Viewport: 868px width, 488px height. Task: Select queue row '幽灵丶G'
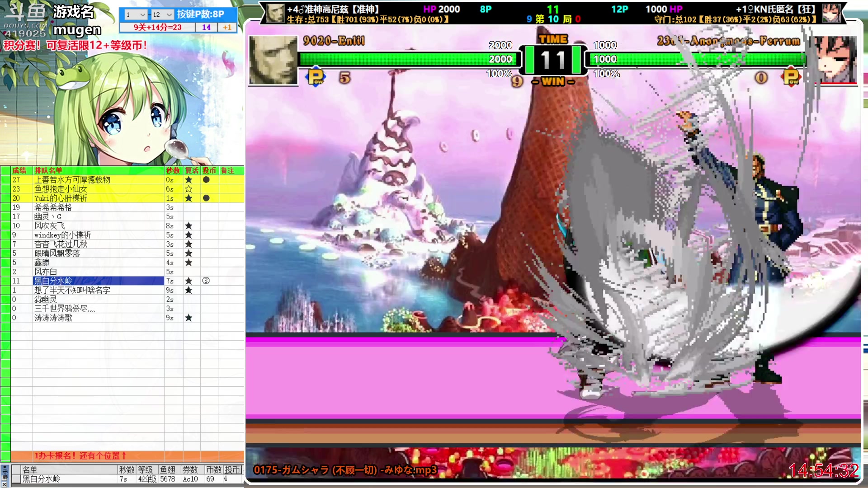coord(122,217)
